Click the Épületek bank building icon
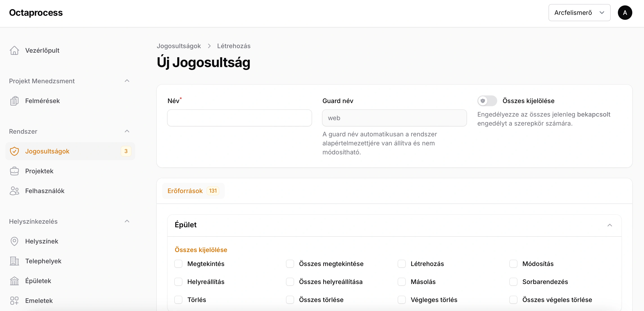The width and height of the screenshot is (644, 311). [14, 281]
